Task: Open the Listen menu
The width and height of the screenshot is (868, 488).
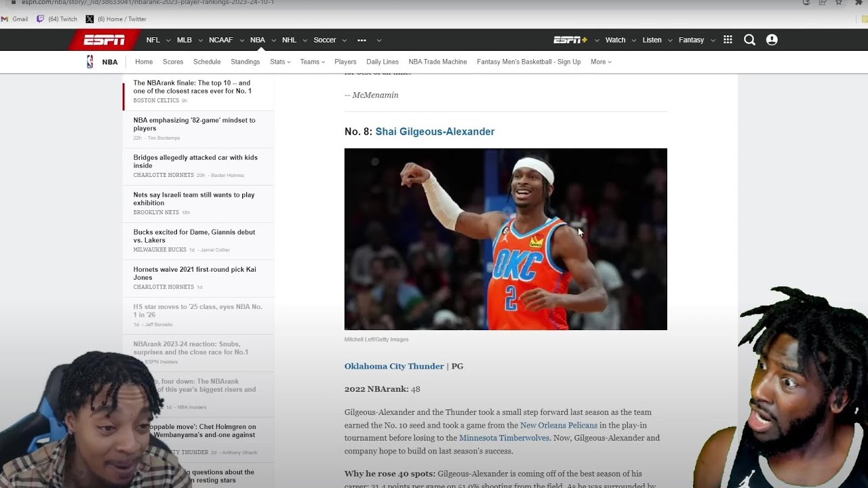Action: [652, 40]
